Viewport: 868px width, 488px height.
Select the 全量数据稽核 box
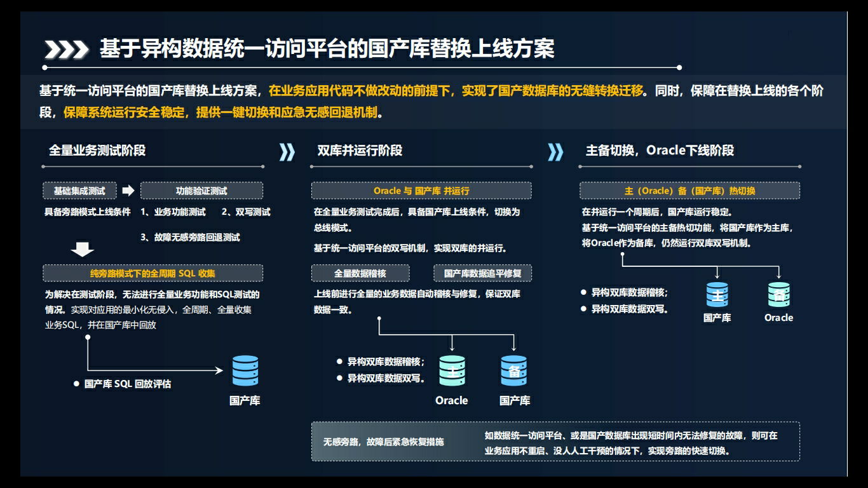(360, 273)
